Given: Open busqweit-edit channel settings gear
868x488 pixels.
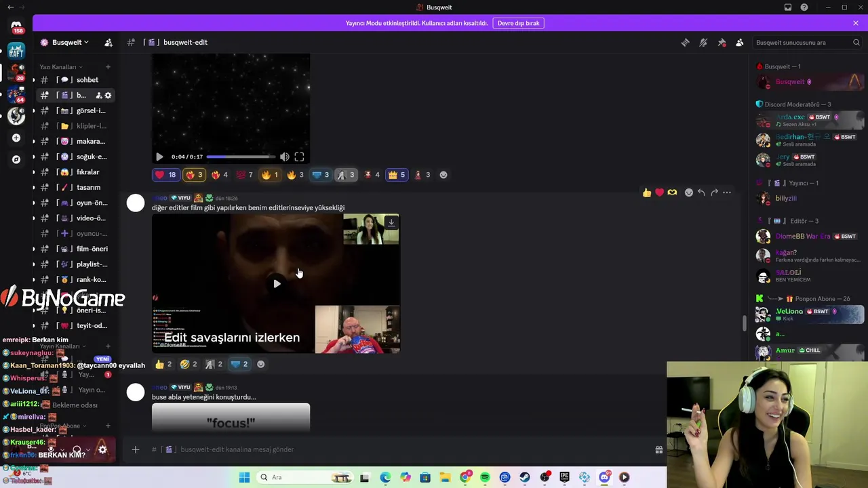Looking at the screenshot, I should tap(108, 96).
